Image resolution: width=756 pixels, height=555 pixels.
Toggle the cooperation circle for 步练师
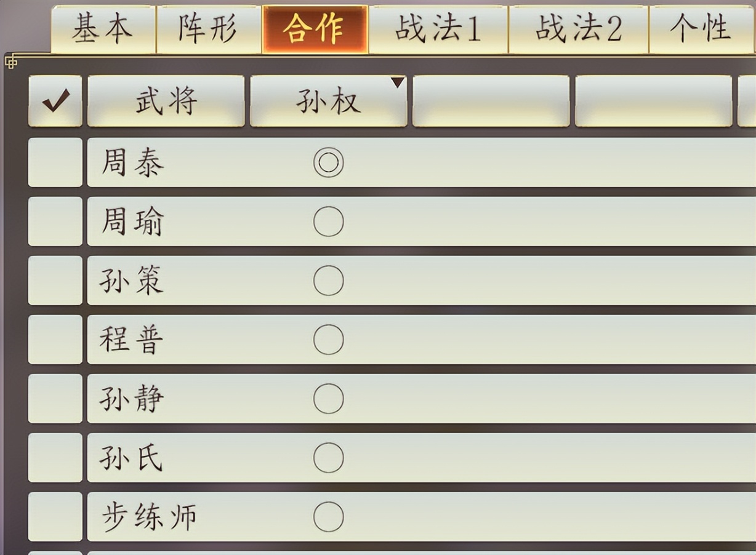pos(328,517)
